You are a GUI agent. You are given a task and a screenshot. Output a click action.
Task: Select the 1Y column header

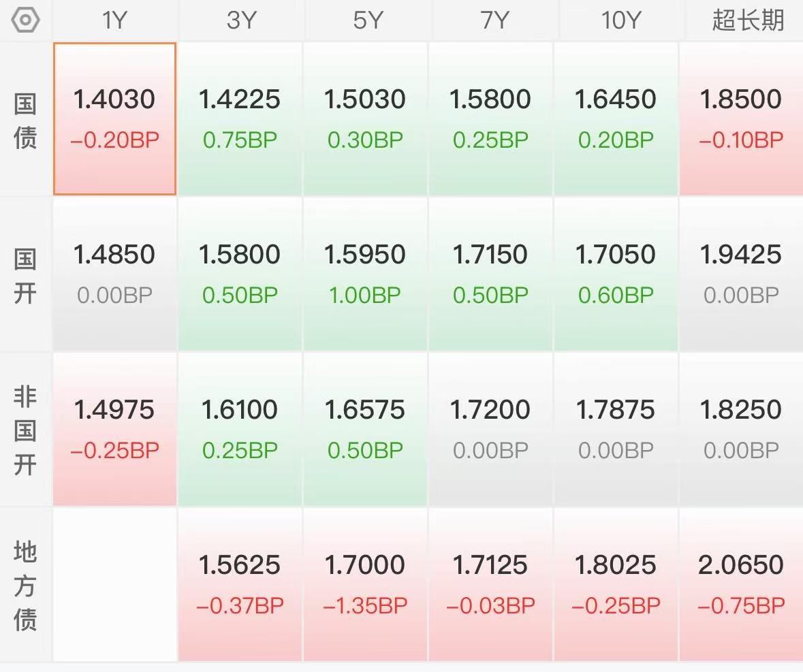(x=114, y=20)
